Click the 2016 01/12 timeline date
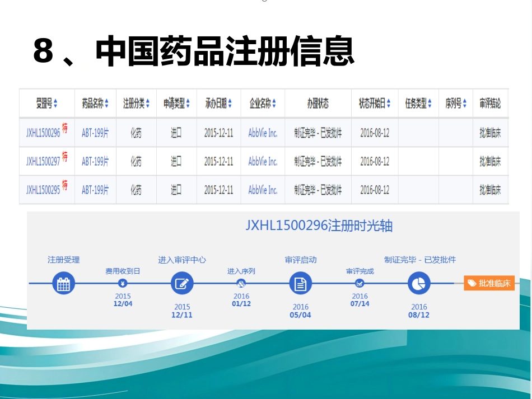Image resolution: width=532 pixels, height=399 pixels. point(241,300)
